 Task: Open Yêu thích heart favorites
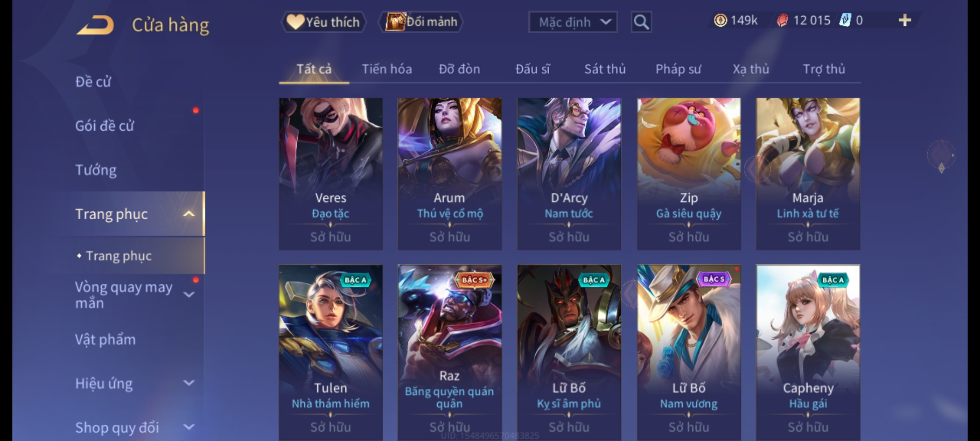323,22
